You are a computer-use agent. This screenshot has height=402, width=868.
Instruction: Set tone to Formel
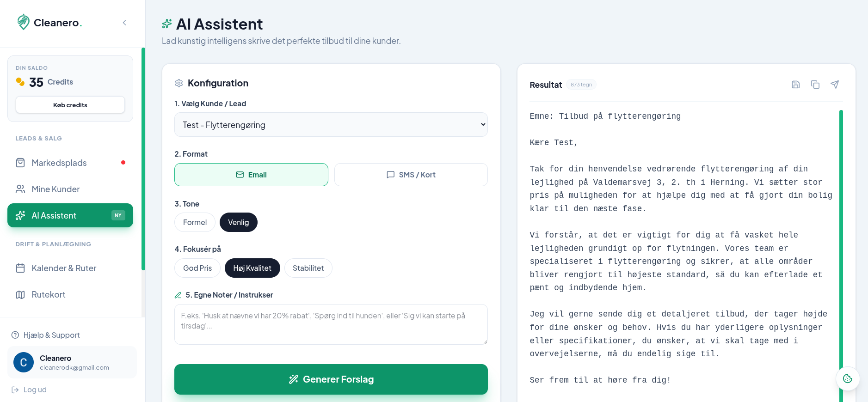click(195, 222)
